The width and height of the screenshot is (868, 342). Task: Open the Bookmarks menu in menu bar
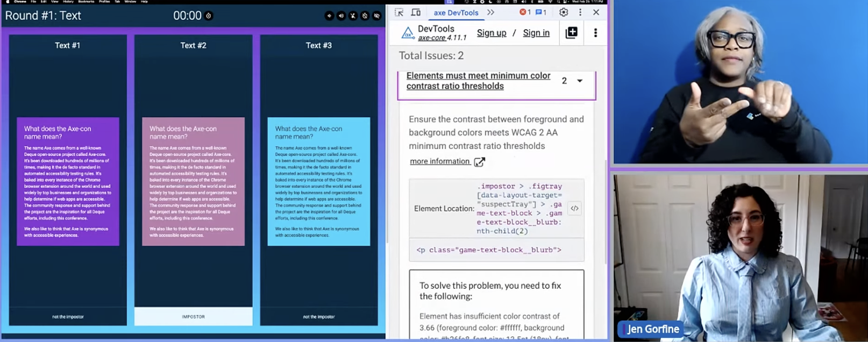tap(86, 2)
